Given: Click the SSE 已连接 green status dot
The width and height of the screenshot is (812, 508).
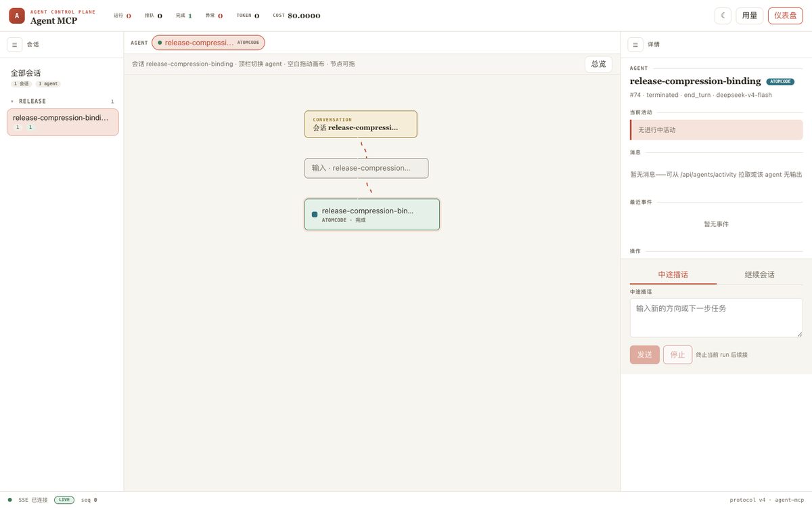Looking at the screenshot, I should tap(10, 500).
